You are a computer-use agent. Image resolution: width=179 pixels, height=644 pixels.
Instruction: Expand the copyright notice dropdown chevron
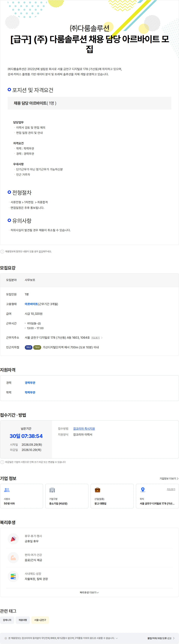coord(117,638)
